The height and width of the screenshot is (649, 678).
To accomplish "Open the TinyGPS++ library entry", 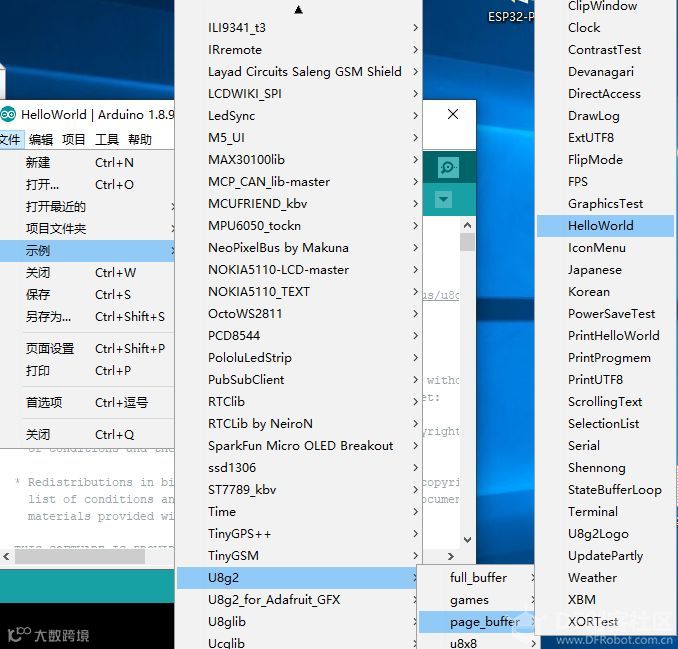I will tap(298, 534).
